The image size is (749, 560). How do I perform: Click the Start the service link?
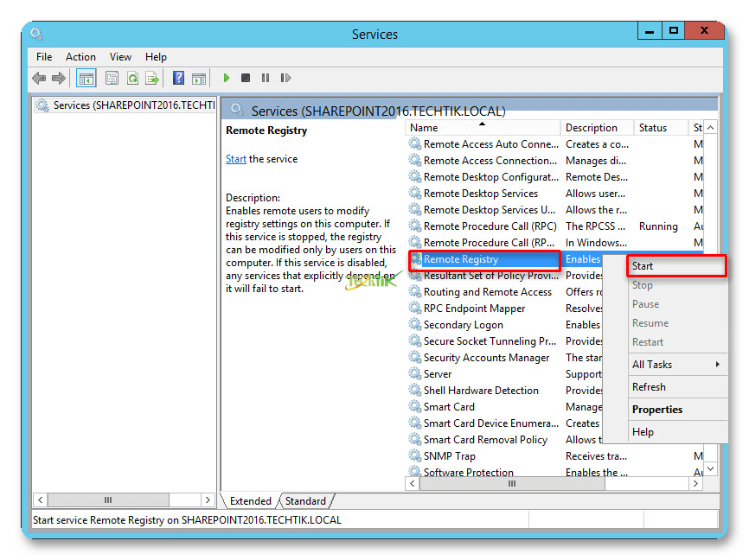coord(235,159)
